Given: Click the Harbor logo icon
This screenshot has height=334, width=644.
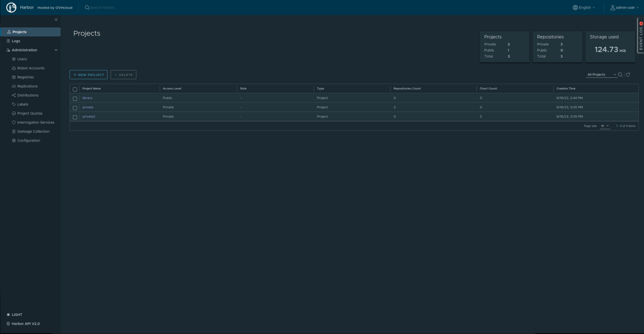Looking at the screenshot, I should pos(11,7).
